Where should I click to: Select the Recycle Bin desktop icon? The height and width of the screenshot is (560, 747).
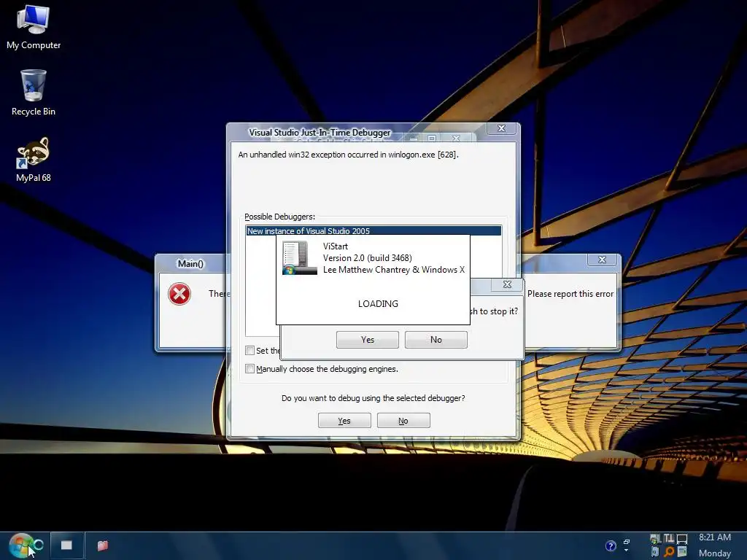[x=33, y=93]
